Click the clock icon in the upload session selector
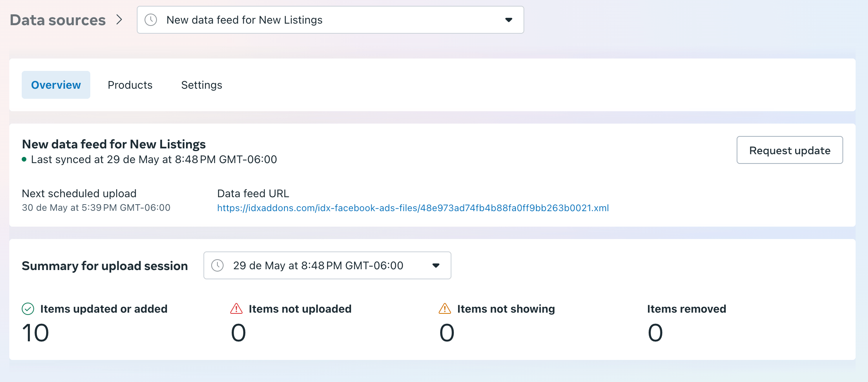This screenshot has height=382, width=868. click(x=217, y=265)
